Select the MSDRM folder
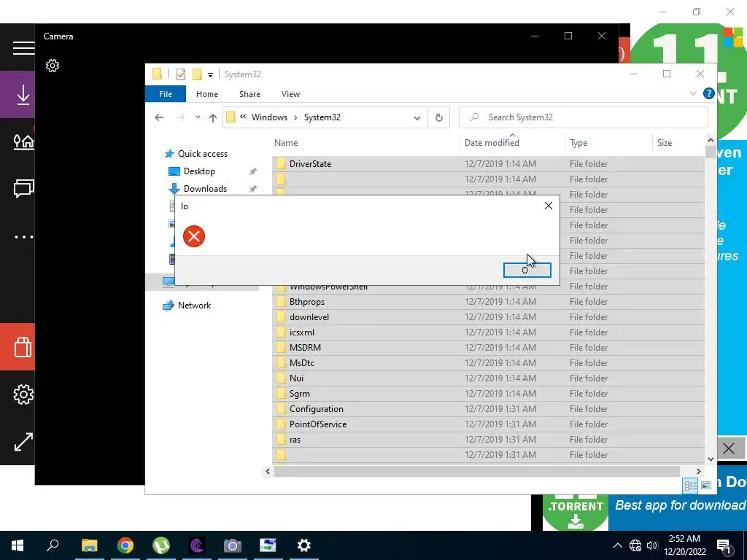The width and height of the screenshot is (747, 560). 488,348
